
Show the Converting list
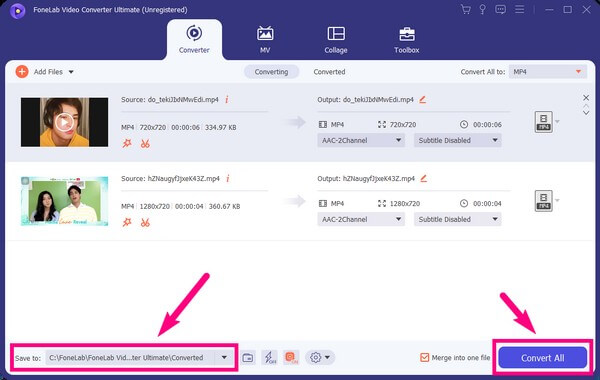271,72
